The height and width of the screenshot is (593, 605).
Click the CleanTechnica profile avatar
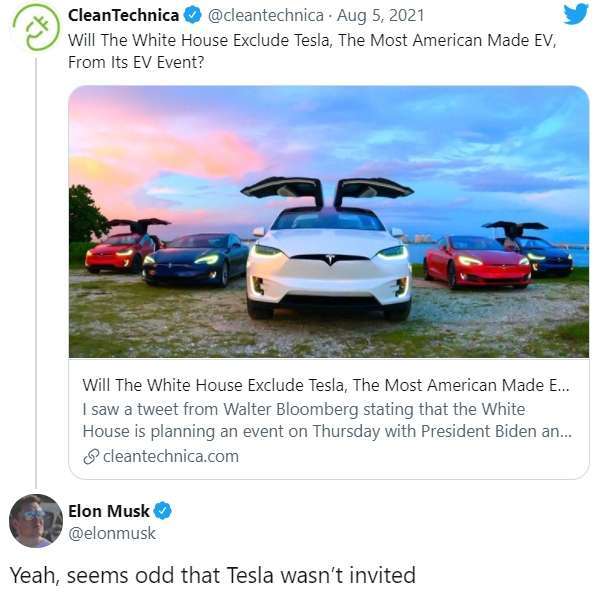(x=35, y=27)
